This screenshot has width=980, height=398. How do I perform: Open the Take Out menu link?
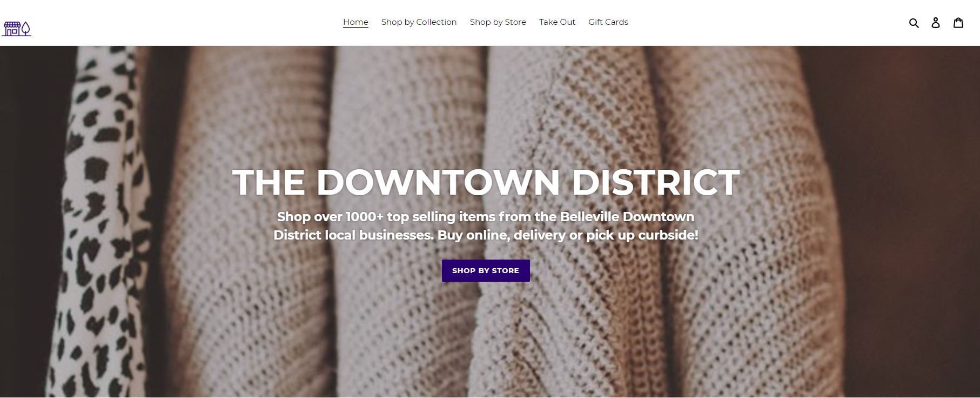tap(557, 22)
